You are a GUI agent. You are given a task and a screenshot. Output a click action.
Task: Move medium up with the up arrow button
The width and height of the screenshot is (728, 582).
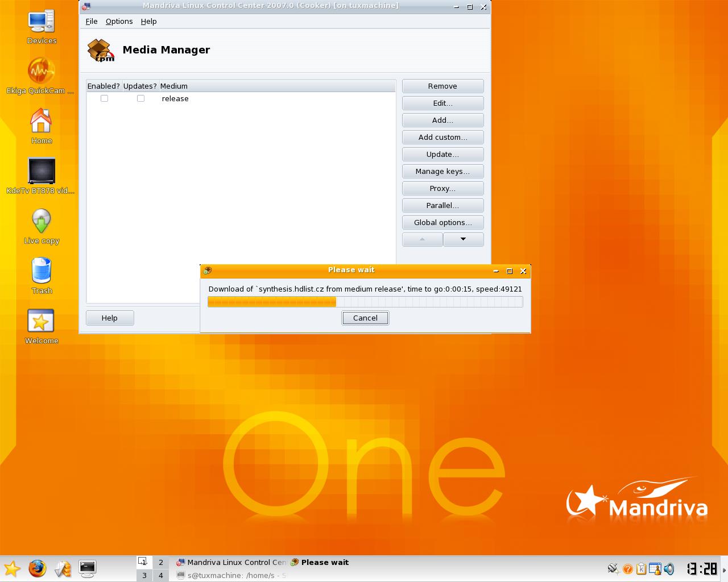click(422, 239)
